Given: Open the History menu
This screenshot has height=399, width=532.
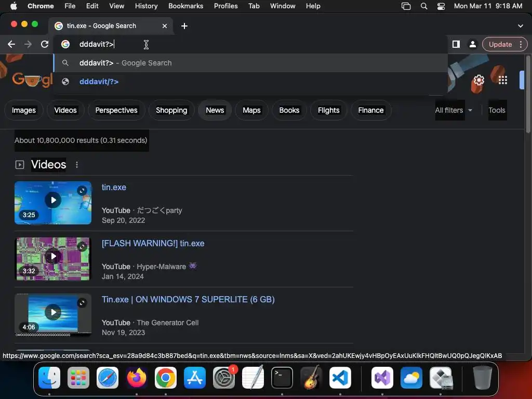Looking at the screenshot, I should 146,6.
